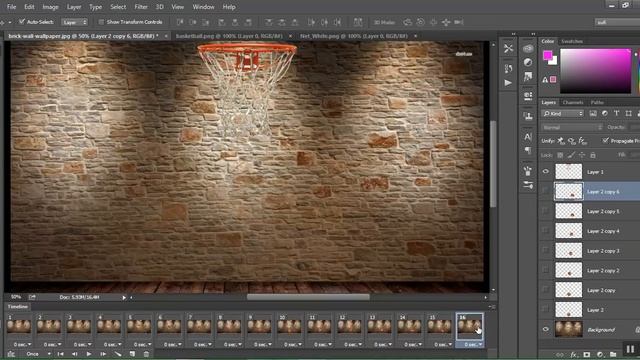Screen dimensions: 640x360
Task: Switch to the Channels tab
Action: click(573, 102)
